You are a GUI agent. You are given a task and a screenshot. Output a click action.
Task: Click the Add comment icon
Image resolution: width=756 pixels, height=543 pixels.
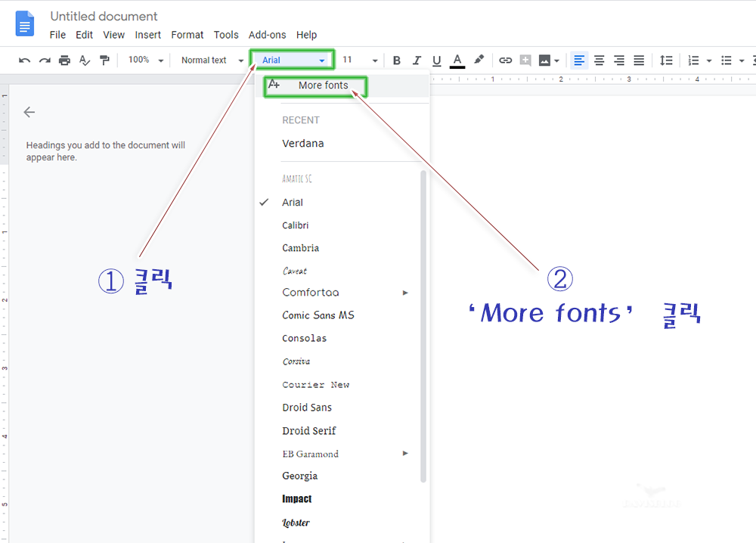tap(525, 61)
